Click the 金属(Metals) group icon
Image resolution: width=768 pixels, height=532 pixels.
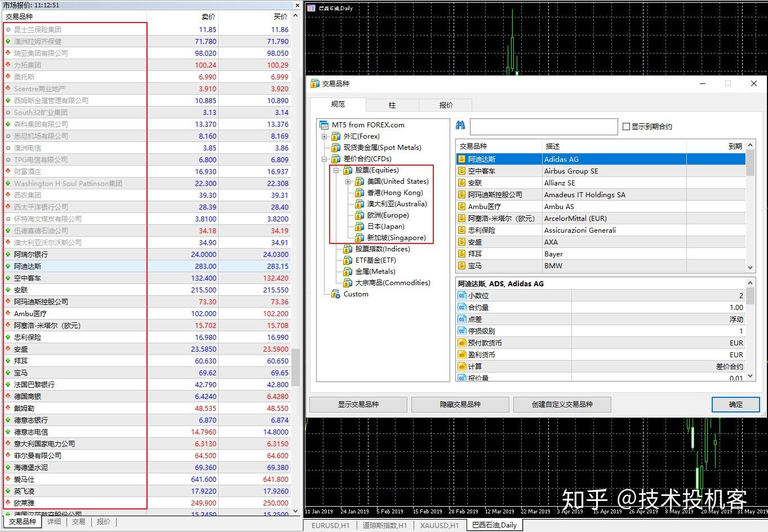pyautogui.click(x=347, y=271)
